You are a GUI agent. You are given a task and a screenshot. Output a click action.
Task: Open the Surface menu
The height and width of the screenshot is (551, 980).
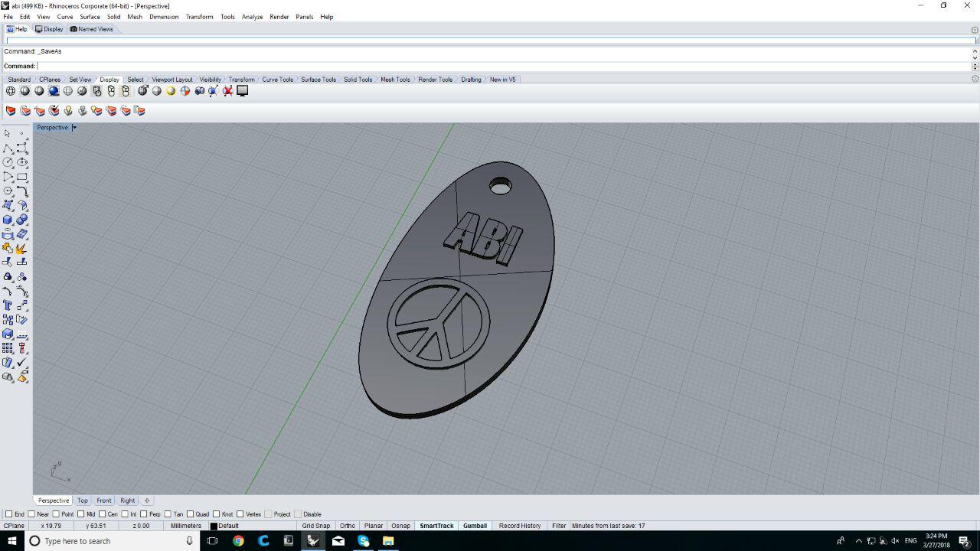[x=90, y=17]
